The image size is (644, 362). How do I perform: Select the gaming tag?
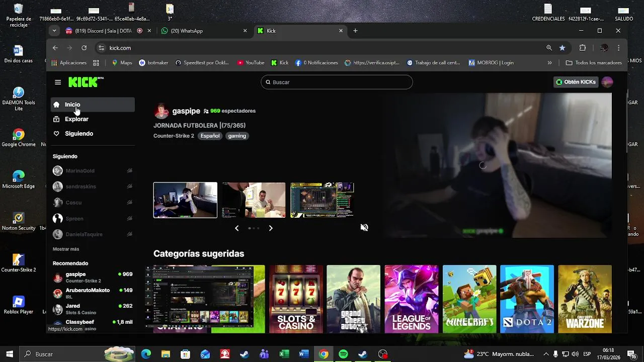coord(237,136)
